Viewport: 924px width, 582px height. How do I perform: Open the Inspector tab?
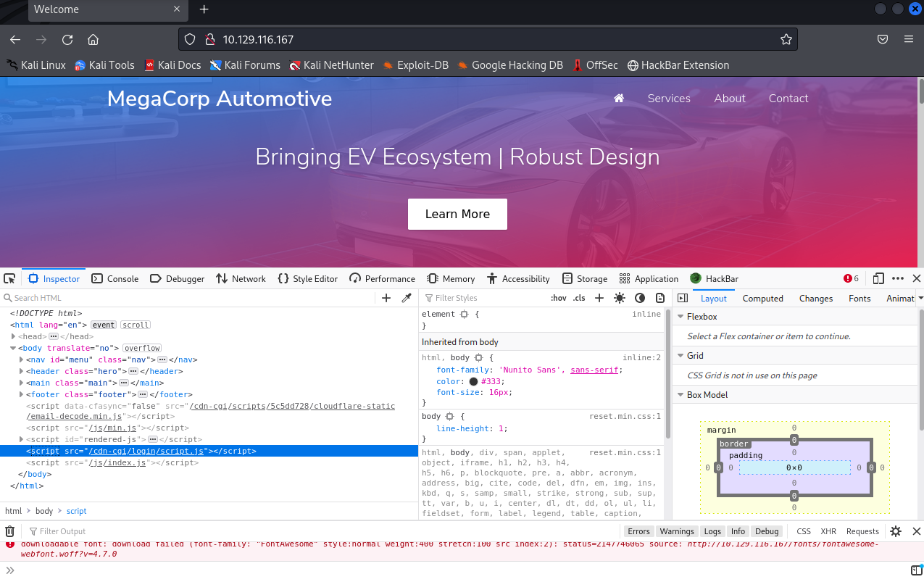point(54,278)
